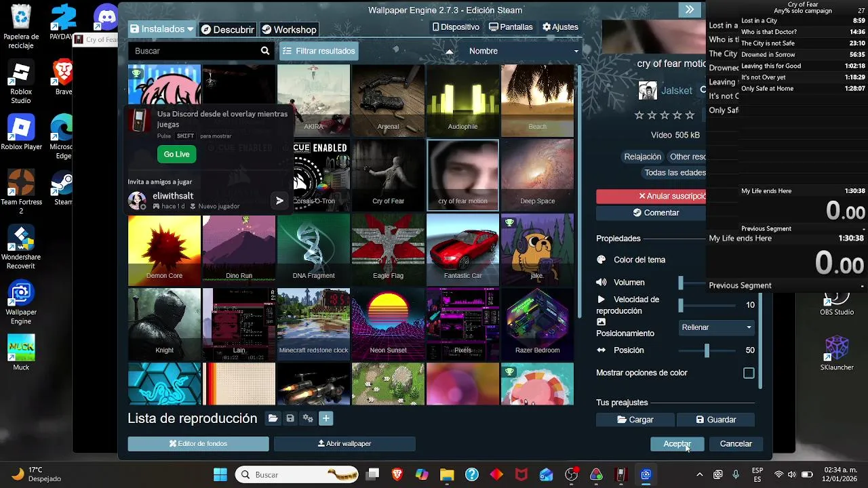Open OBS Studio from taskbar

tap(571, 474)
